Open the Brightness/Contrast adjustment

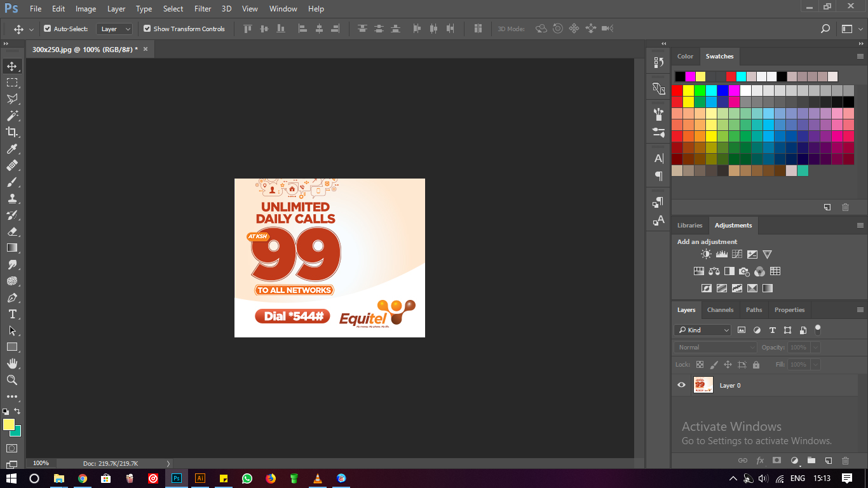(x=706, y=254)
